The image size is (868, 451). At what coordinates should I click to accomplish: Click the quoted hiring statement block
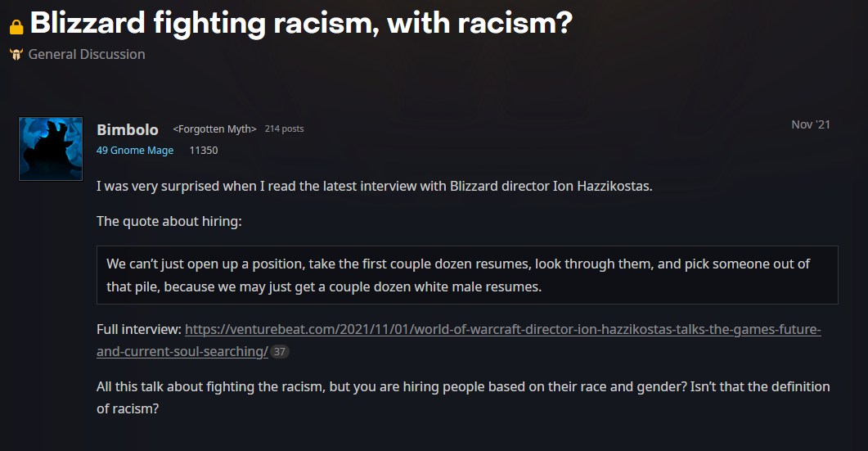[x=467, y=275]
